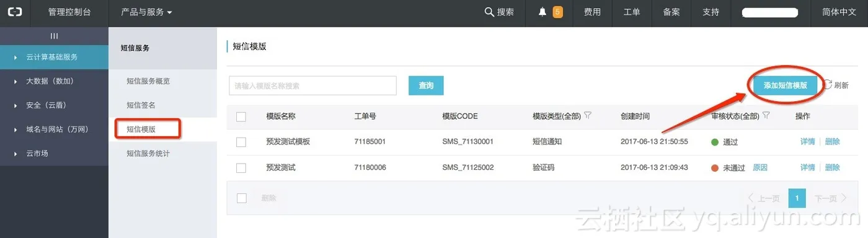Check the box for 预发测试模板 row
This screenshot has height=238, width=868.
(241, 142)
